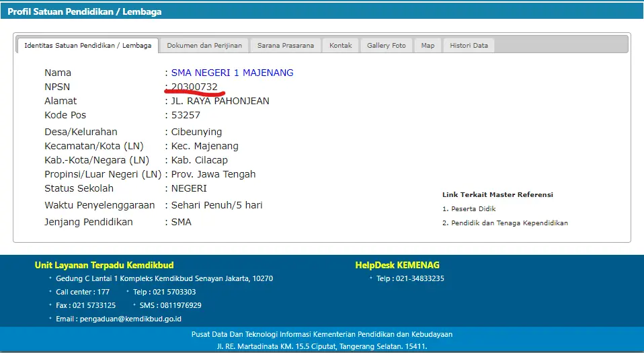The width and height of the screenshot is (644, 353).
Task: Click the Gedung C Lantai 1 address line
Action: (164, 278)
